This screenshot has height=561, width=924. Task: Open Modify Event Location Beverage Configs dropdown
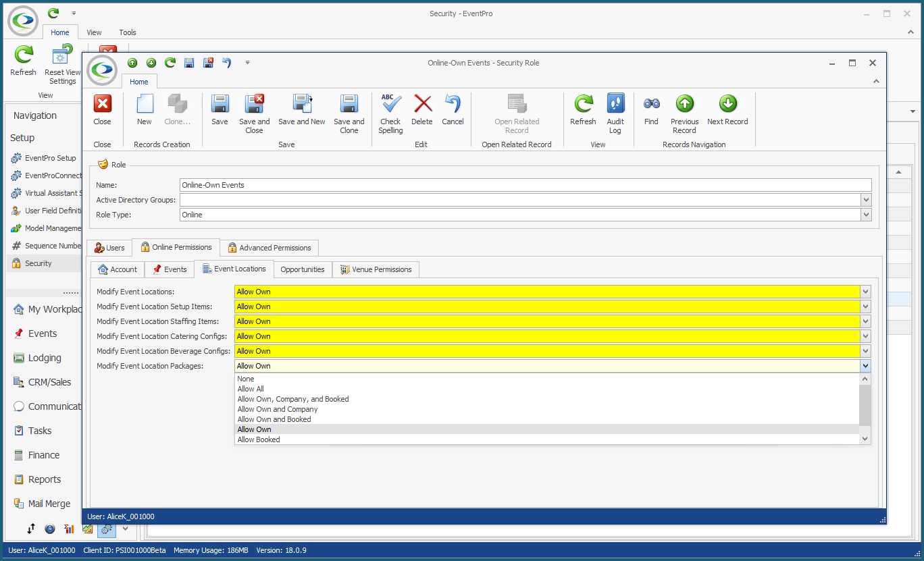pos(866,351)
